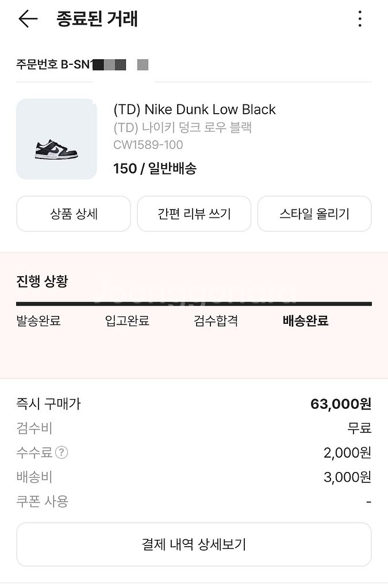
Task: Tap the 종료된 거래 page title
Action: (x=97, y=19)
